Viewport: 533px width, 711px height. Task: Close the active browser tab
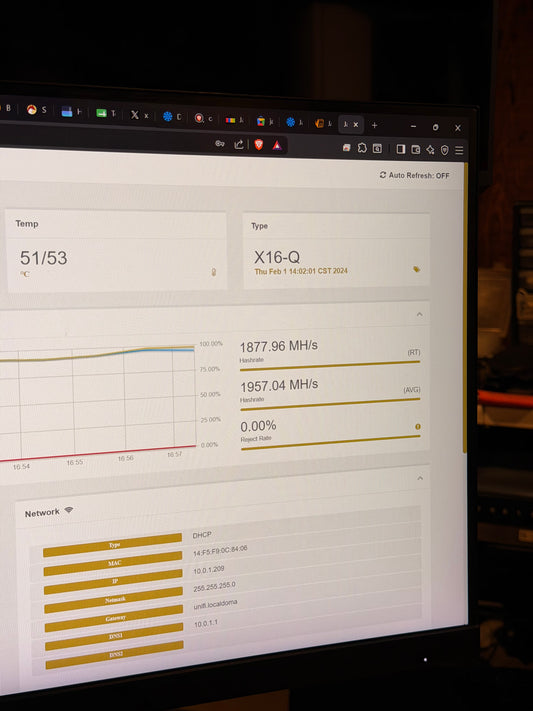pyautogui.click(x=356, y=124)
